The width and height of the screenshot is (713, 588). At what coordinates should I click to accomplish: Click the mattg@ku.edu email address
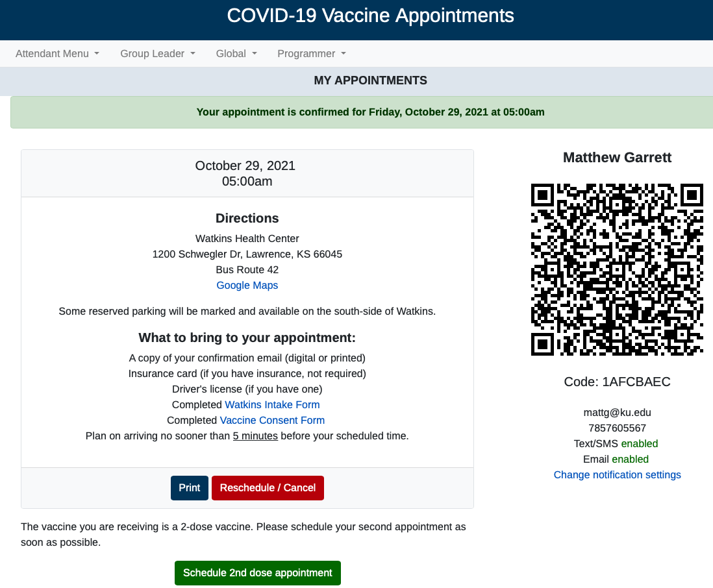(617, 413)
